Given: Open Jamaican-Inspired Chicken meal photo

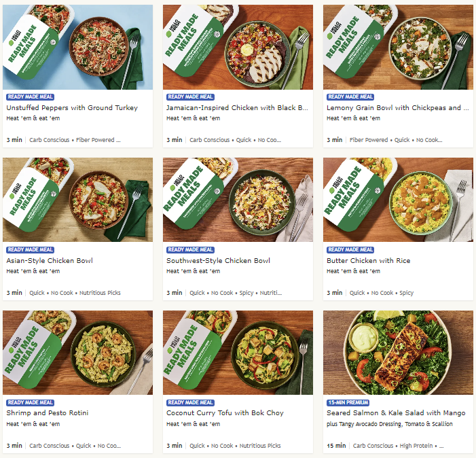Looking at the screenshot, I should (238, 47).
